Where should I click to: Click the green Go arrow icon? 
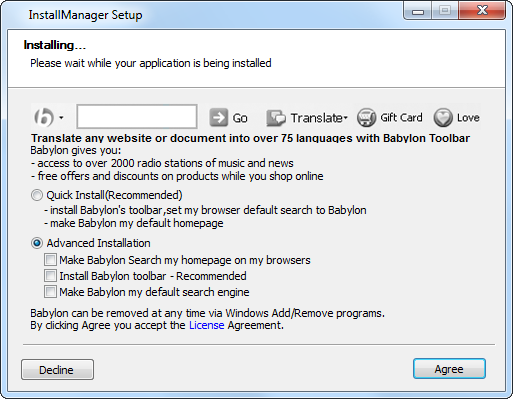tap(219, 117)
